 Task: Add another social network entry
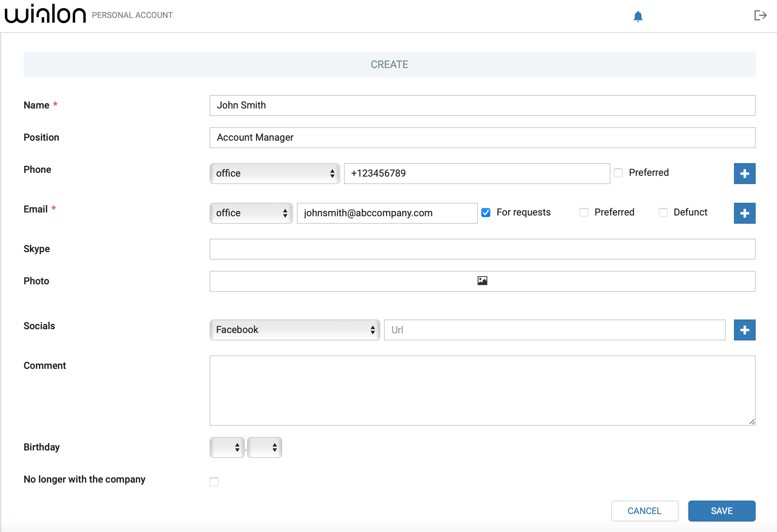tap(744, 330)
